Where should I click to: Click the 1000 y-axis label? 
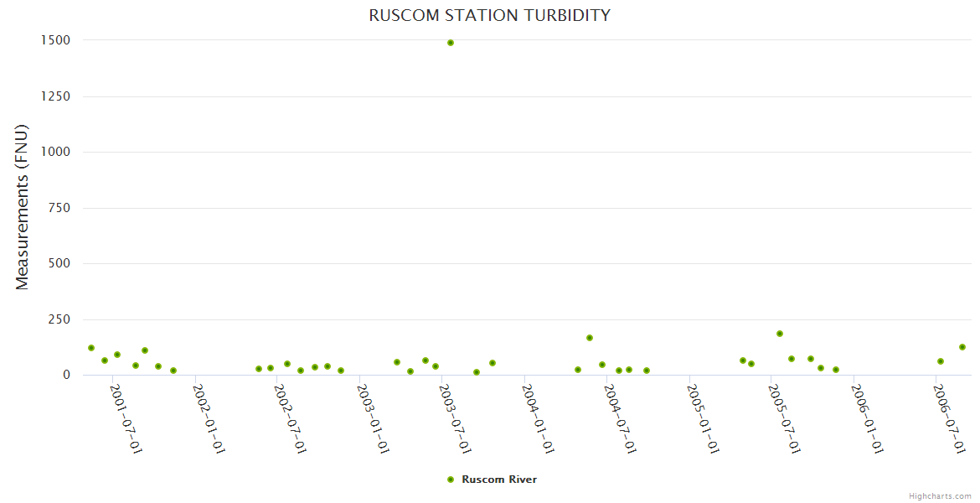coord(54,152)
